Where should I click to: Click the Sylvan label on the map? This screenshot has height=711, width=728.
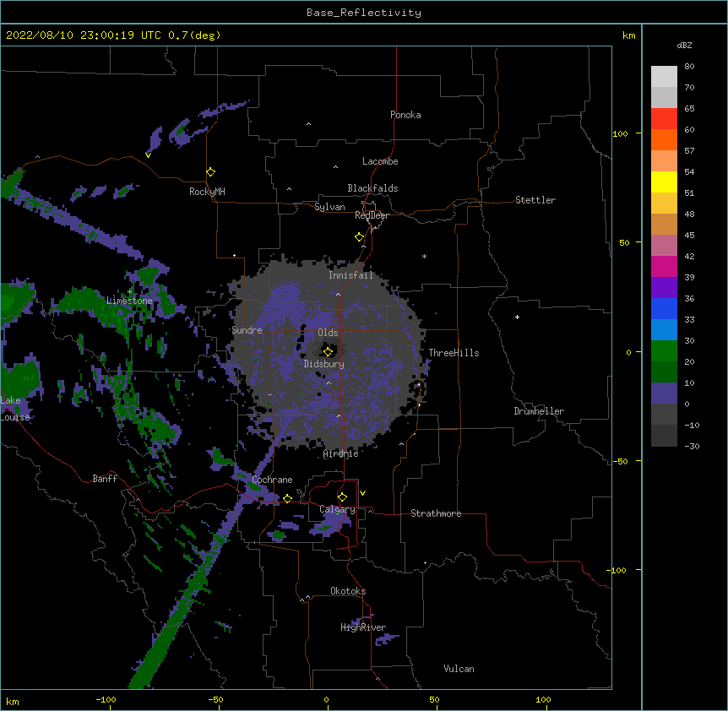point(329,207)
